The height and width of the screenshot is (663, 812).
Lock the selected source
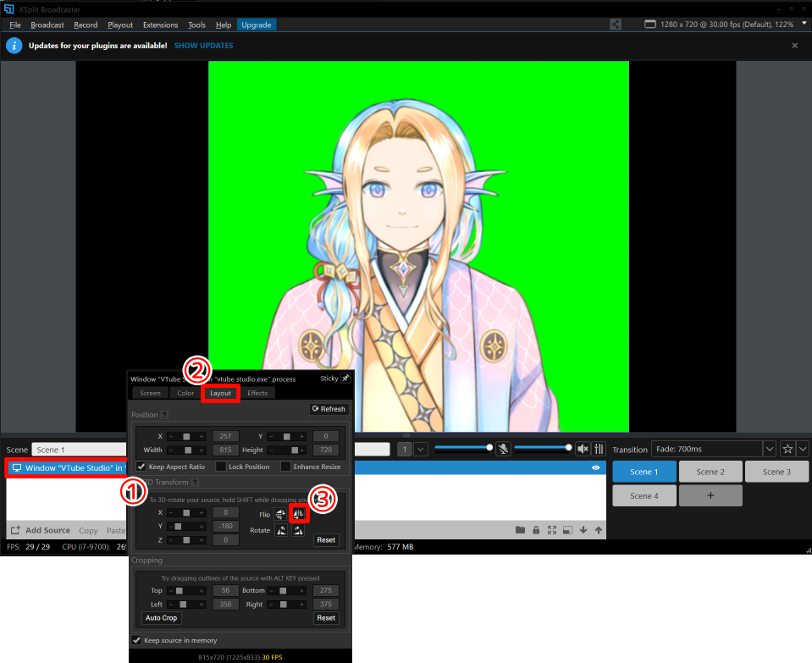(x=536, y=530)
